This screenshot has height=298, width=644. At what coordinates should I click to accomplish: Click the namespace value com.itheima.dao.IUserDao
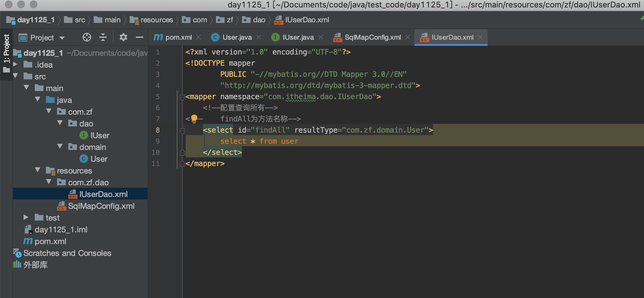pyautogui.click(x=320, y=97)
